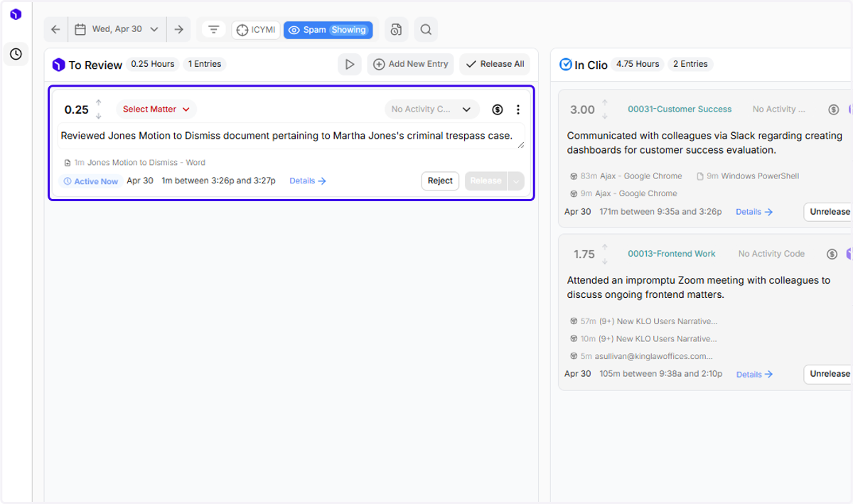Click Add New Entry
Viewport: 853px width, 504px height.
pyautogui.click(x=411, y=64)
